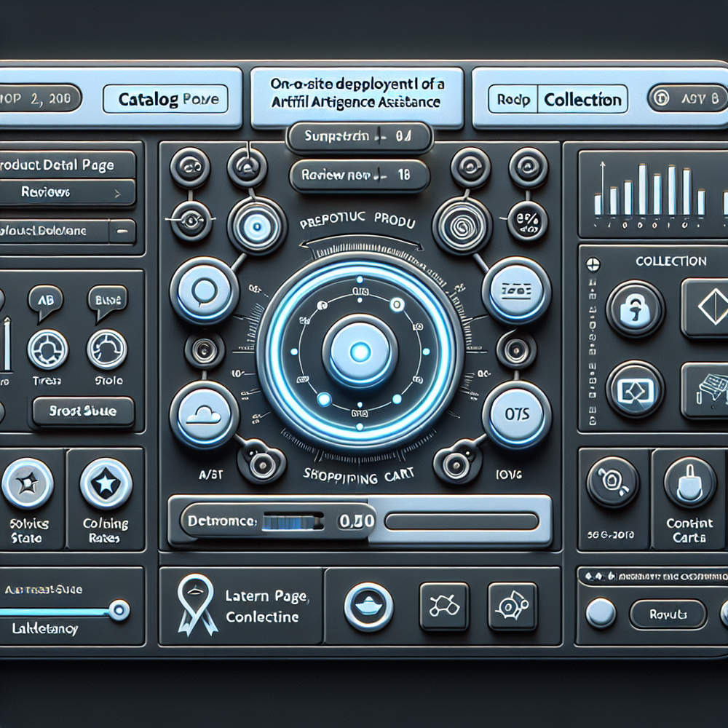The width and height of the screenshot is (728, 728).
Task: Click the spiral fingerprint round icon
Action: (x=462, y=226)
